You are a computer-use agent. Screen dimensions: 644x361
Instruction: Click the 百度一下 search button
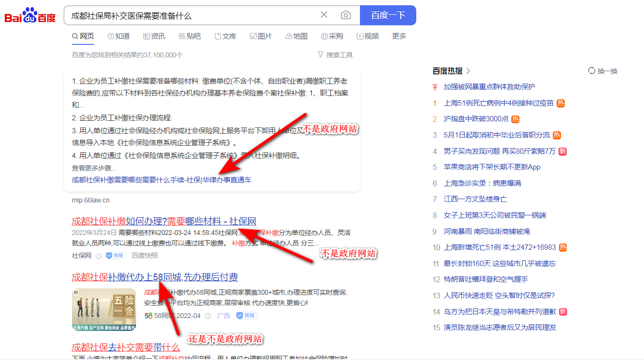coord(388,15)
